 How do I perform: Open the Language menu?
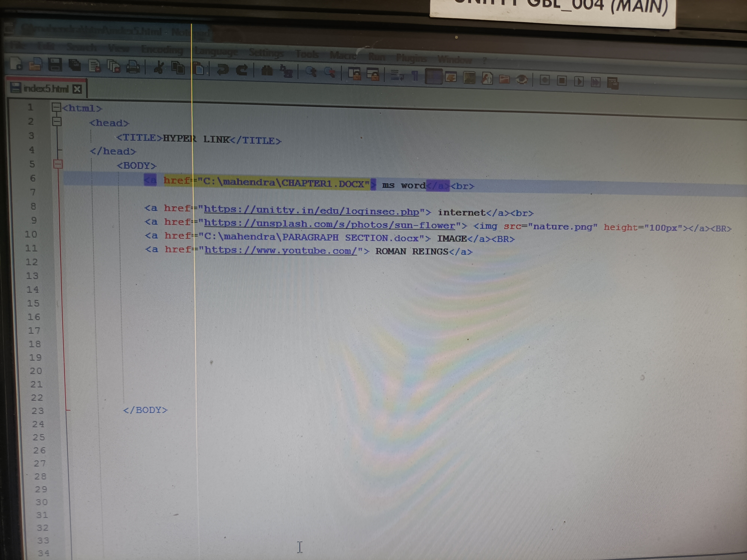click(x=216, y=52)
